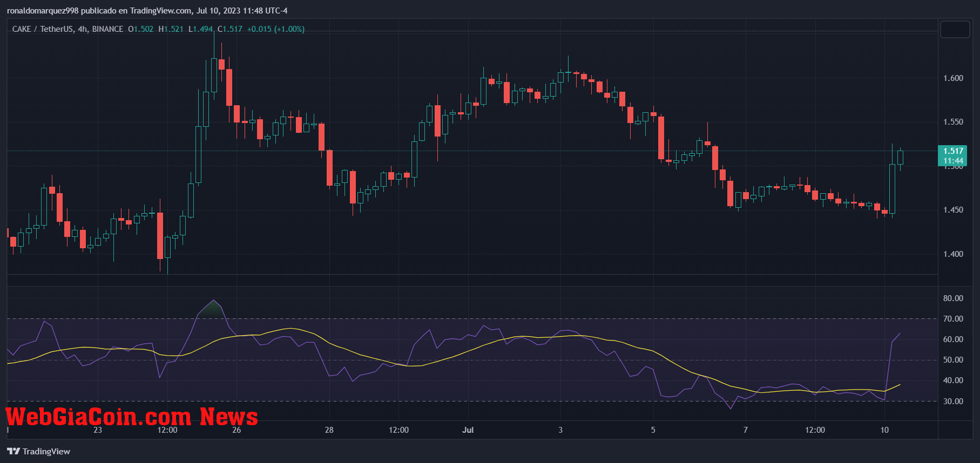Click the date 10 on time axis
980x463 pixels.
click(x=884, y=430)
